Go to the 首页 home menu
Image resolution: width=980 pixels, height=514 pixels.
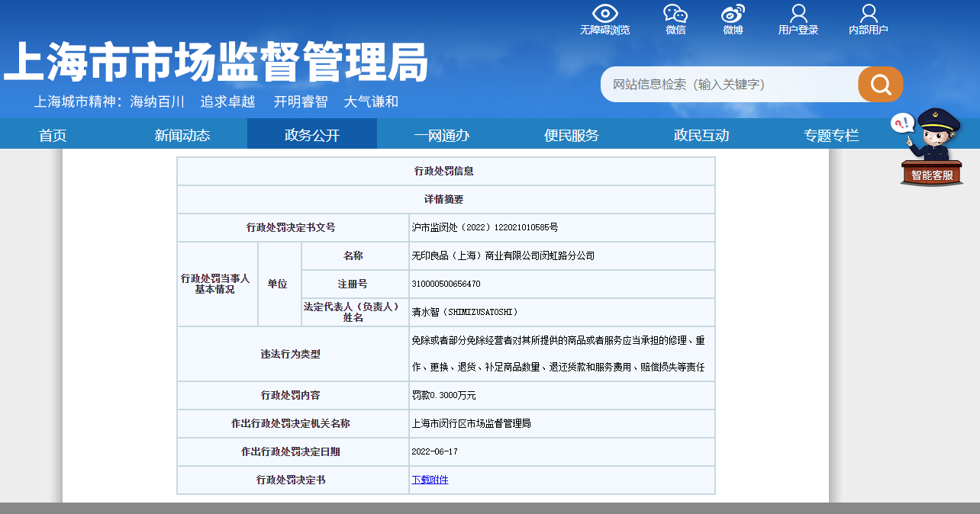coord(53,135)
